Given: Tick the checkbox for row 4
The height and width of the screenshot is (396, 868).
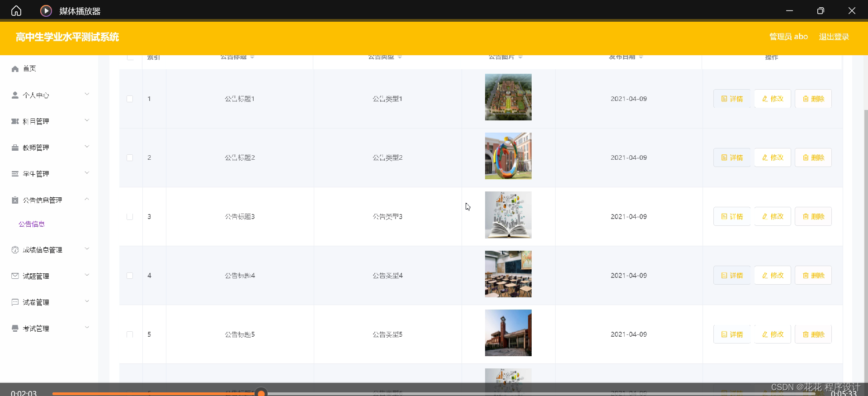Looking at the screenshot, I should (x=130, y=275).
